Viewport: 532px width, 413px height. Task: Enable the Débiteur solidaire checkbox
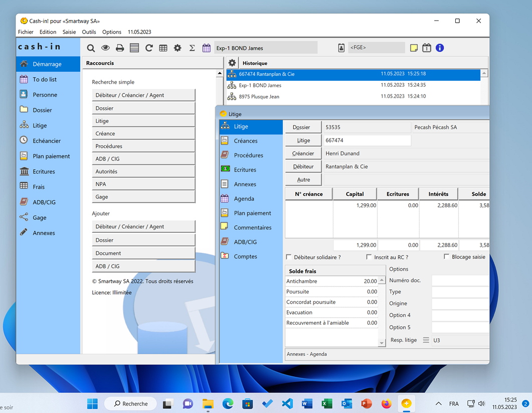[289, 257]
